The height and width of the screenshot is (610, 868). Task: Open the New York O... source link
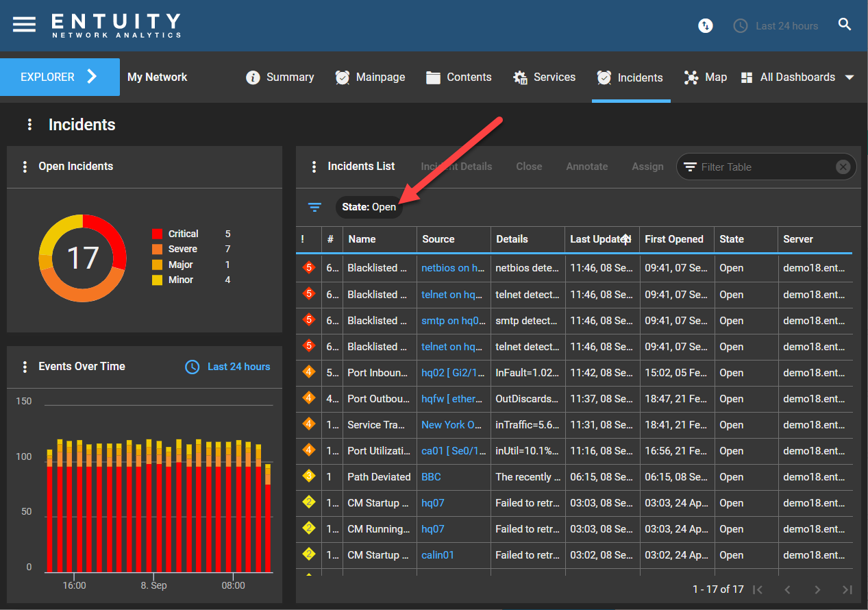coord(451,424)
